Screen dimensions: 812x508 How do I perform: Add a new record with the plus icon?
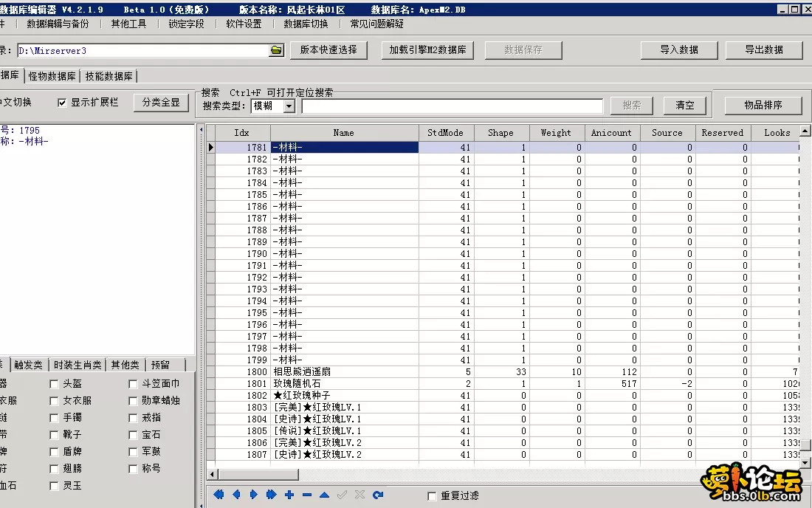pos(289,494)
